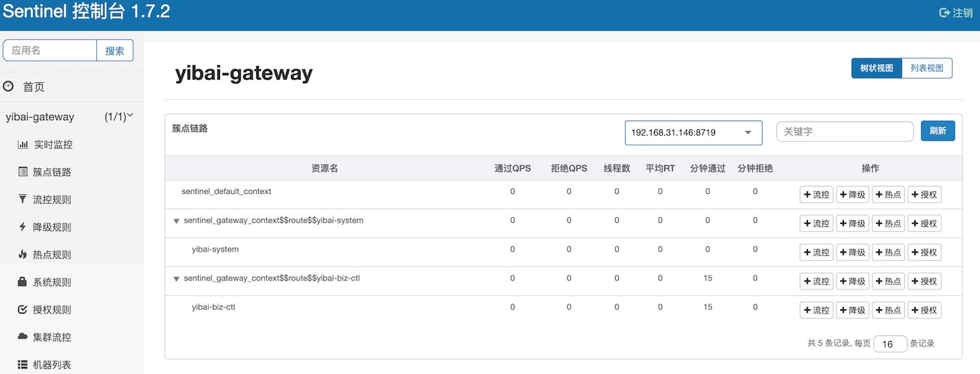Click 注销 to log out
980x374 pixels.
pyautogui.click(x=962, y=13)
